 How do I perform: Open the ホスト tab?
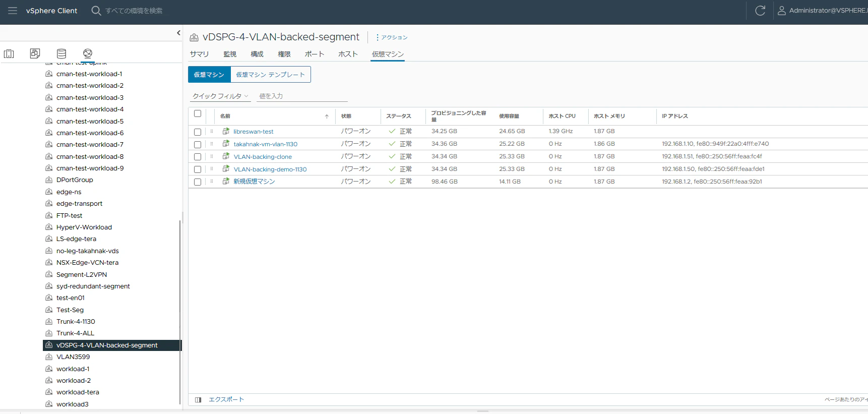348,54
